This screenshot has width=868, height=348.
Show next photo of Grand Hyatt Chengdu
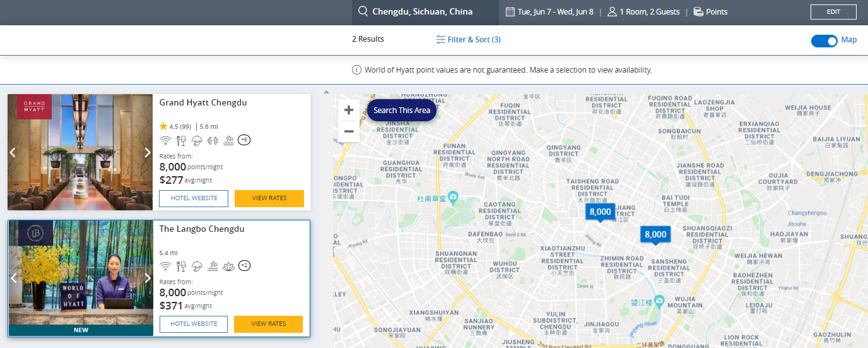pyautogui.click(x=148, y=152)
